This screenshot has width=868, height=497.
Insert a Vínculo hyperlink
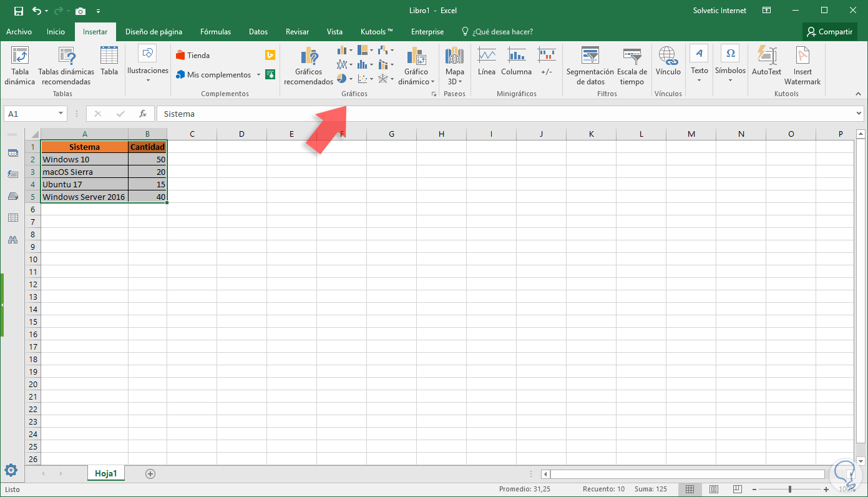tap(668, 61)
